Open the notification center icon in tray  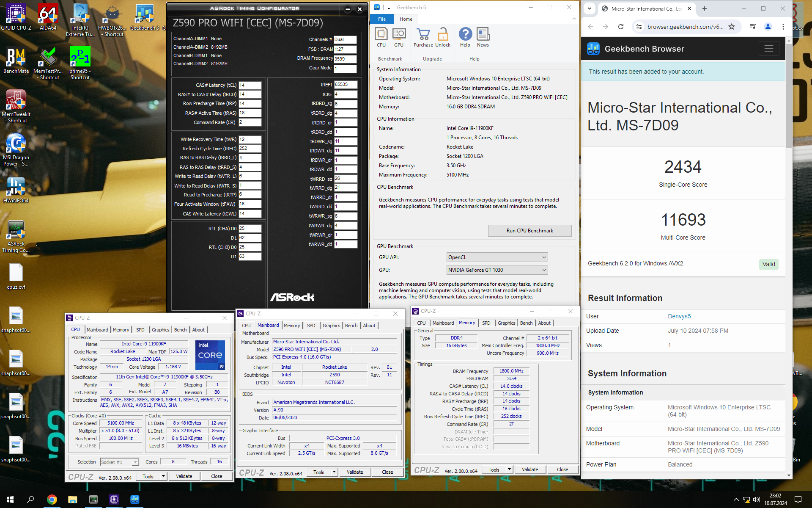click(798, 500)
